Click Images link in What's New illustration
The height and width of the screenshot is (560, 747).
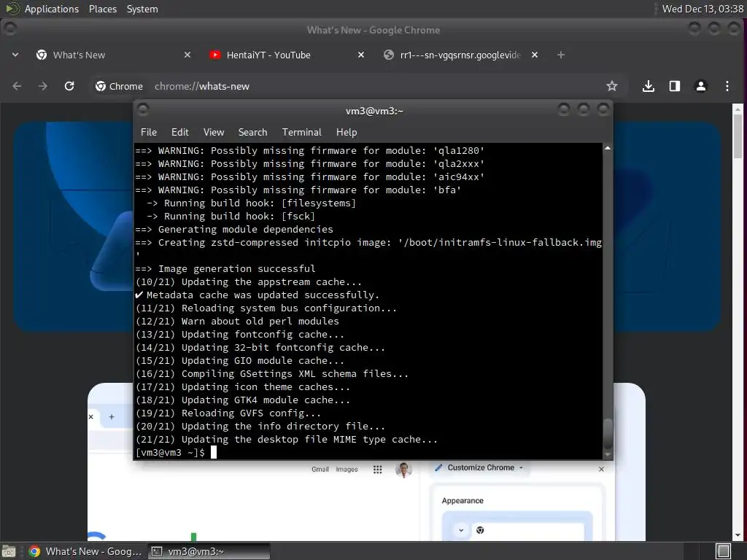point(347,469)
